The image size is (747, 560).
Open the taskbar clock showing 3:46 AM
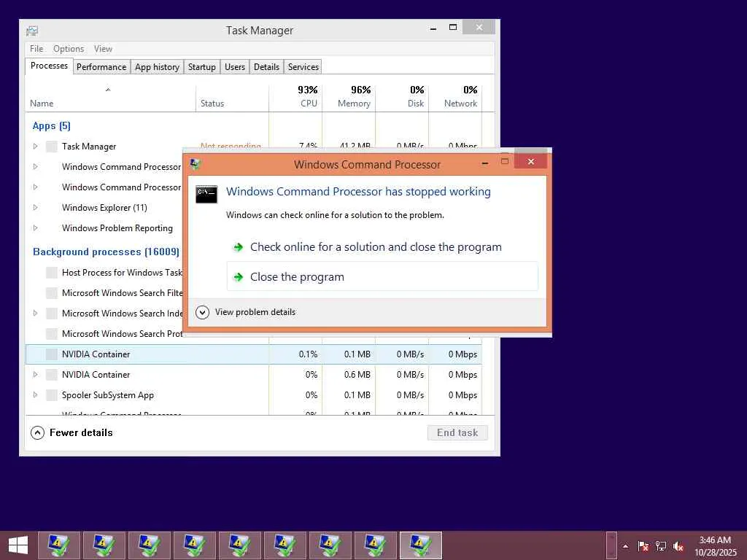tap(715, 546)
